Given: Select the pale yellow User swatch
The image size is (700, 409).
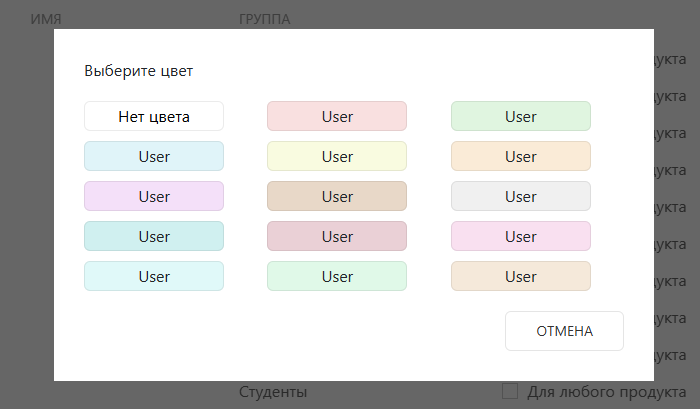Looking at the screenshot, I should pos(337,156).
